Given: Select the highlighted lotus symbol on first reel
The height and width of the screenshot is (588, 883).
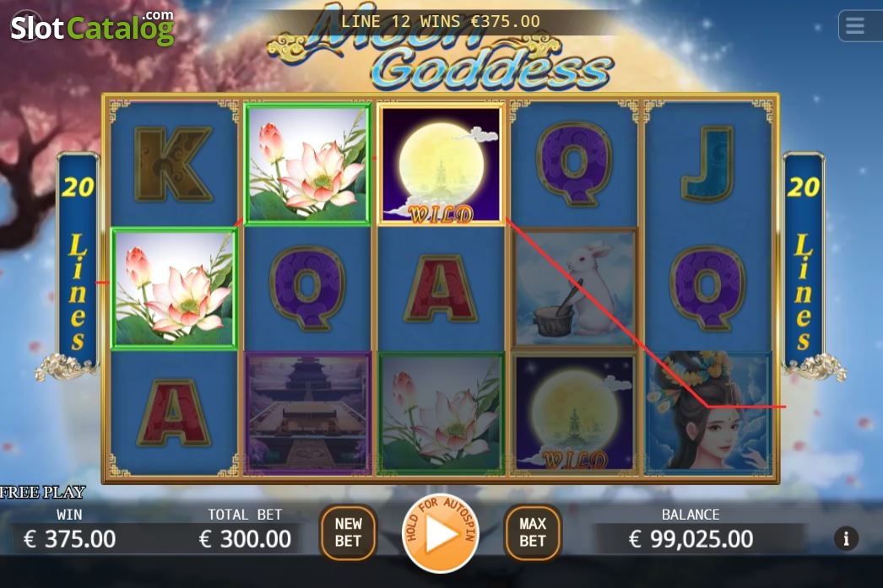Looking at the screenshot, I should (x=174, y=289).
